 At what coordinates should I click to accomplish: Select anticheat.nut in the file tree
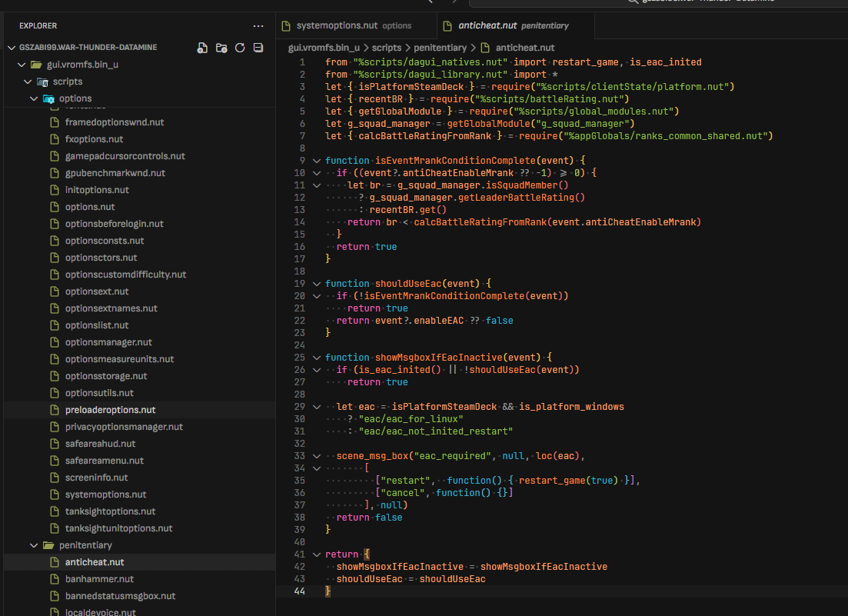click(139, 562)
